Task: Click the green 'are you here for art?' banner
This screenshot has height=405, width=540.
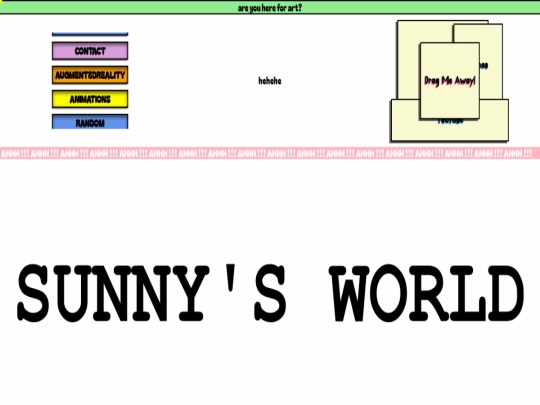Action: pos(270,8)
